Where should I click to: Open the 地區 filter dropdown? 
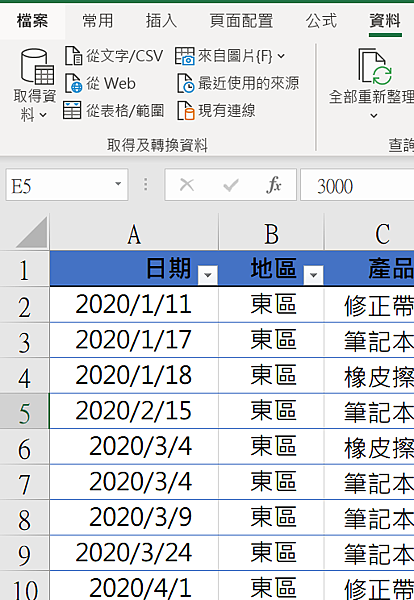[x=313, y=275]
